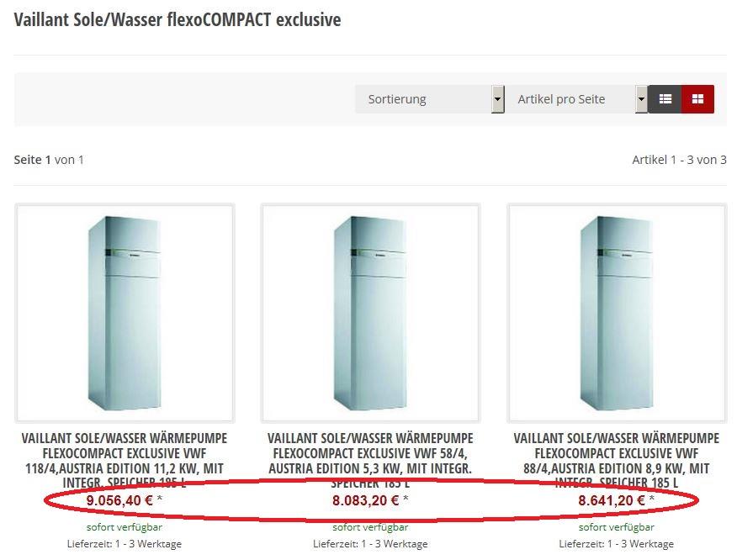Open the VWF 118/4 11,2 kW product title
Screen dimensions: 737x560
pos(125,461)
